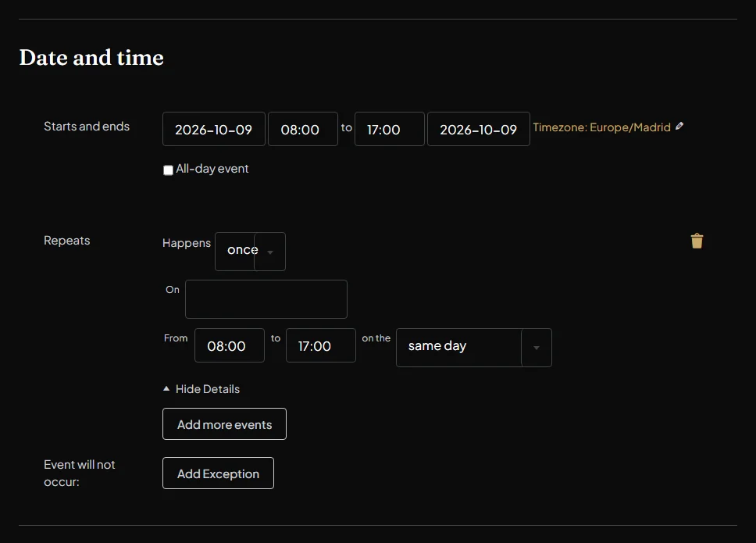This screenshot has width=756, height=543.
Task: Click the Date and time heading
Action: pos(91,57)
